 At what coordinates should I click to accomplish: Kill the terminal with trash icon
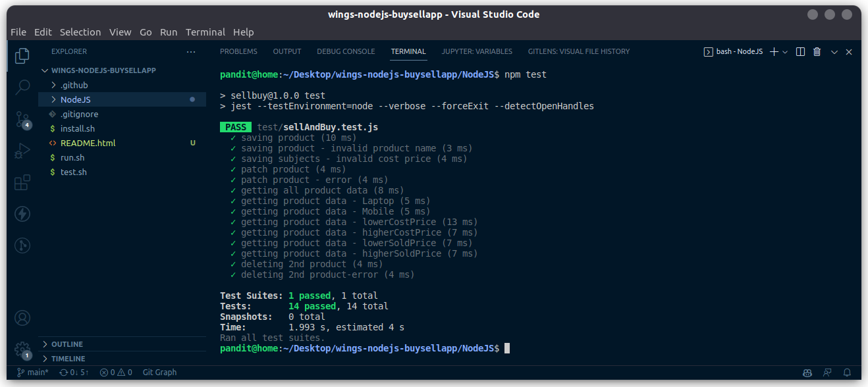point(817,51)
